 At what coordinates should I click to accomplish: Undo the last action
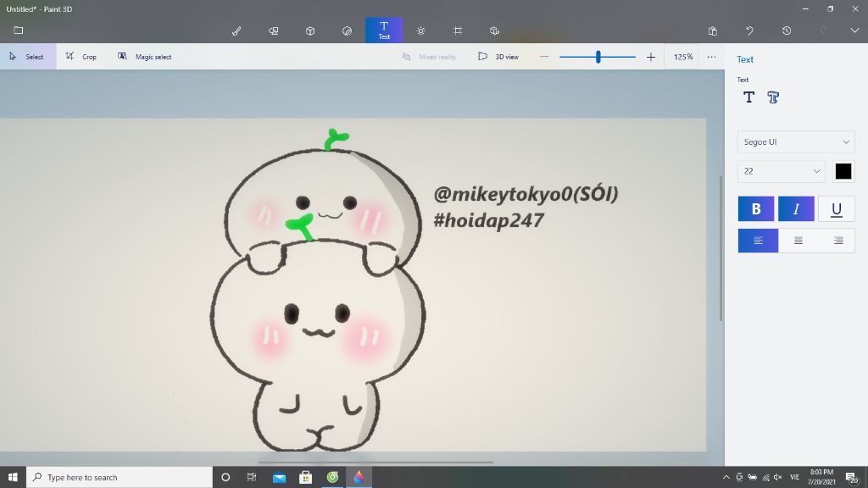click(x=749, y=30)
